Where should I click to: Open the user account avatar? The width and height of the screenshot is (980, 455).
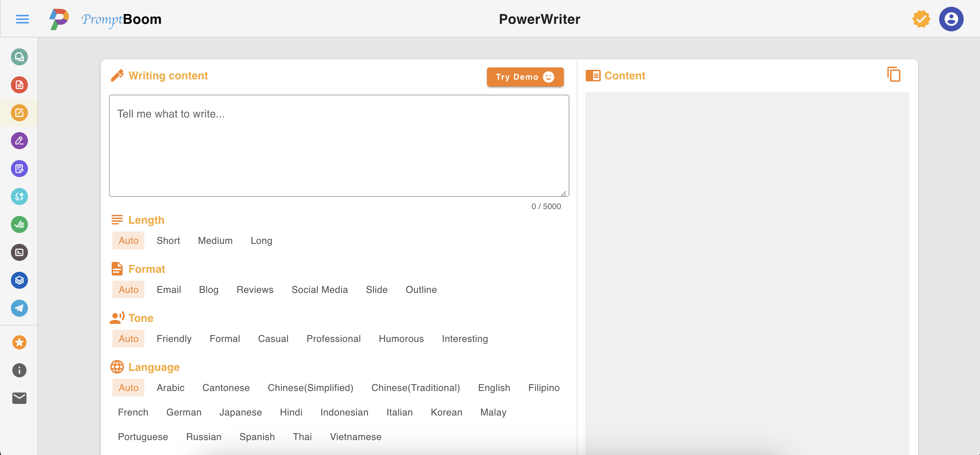coord(951,19)
